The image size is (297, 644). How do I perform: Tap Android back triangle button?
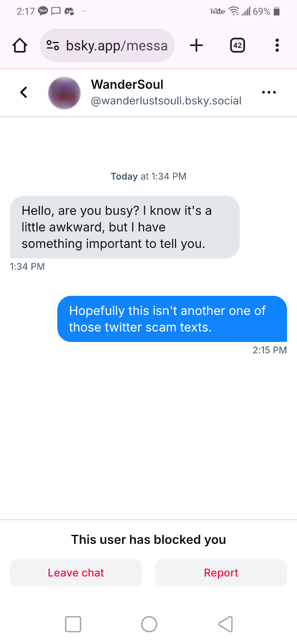(226, 624)
